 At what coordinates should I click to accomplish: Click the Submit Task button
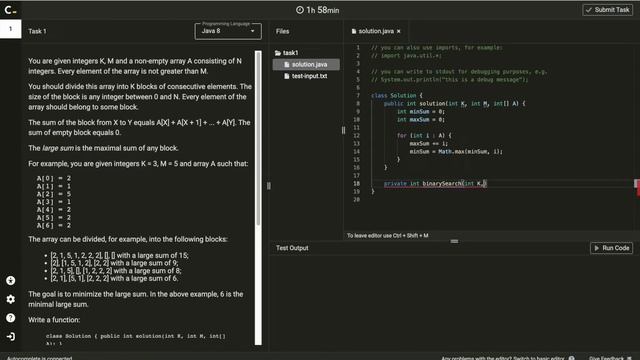coord(607,10)
